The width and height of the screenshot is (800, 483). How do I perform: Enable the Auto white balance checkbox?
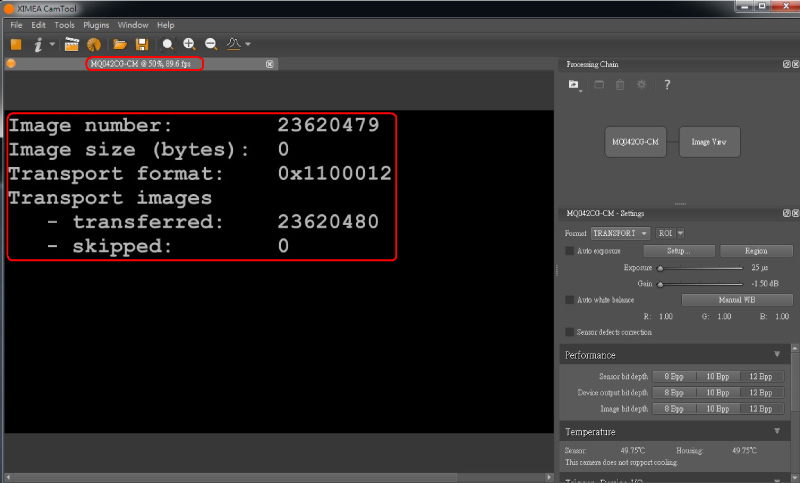coord(570,299)
